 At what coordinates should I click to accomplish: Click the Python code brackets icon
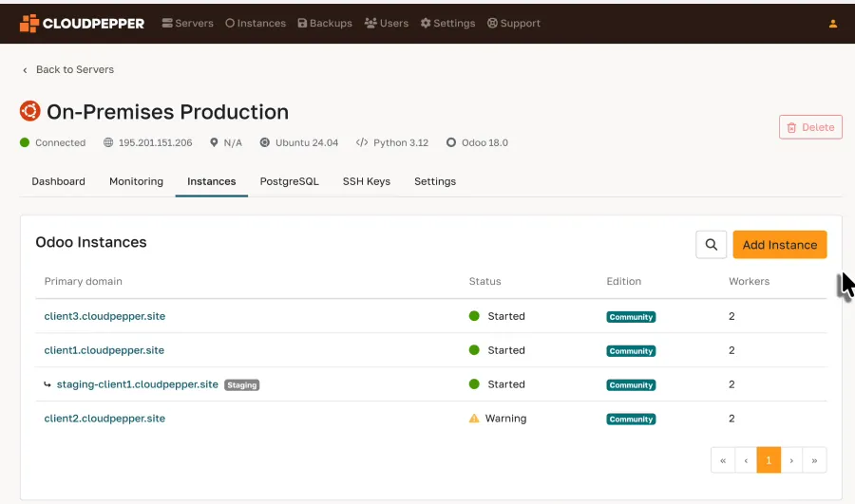click(x=362, y=142)
